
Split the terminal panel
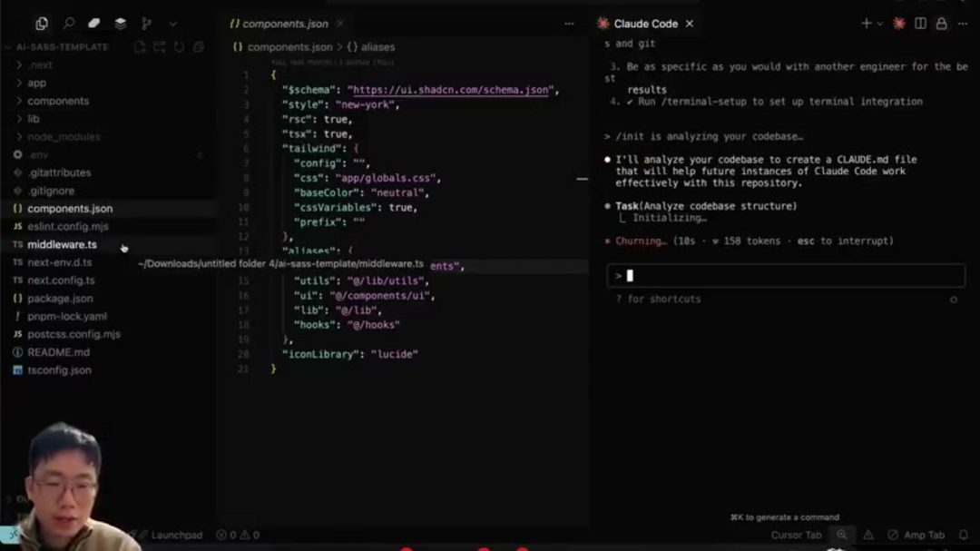tap(920, 24)
